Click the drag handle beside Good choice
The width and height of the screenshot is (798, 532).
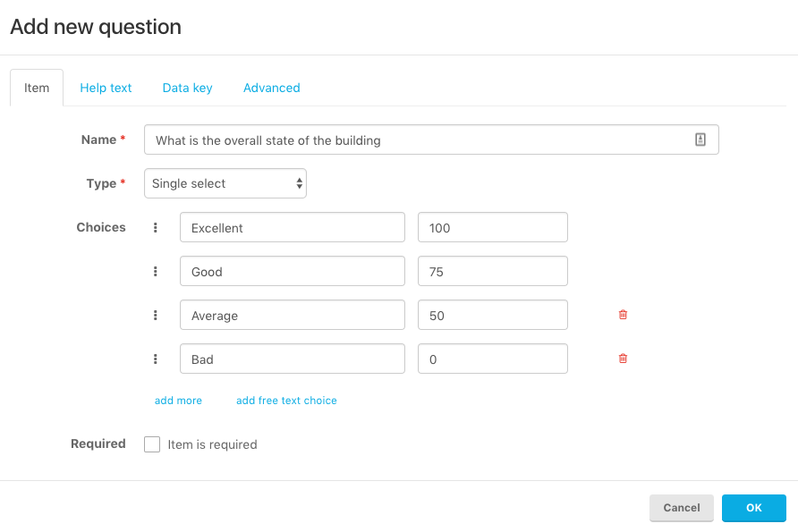point(156,271)
